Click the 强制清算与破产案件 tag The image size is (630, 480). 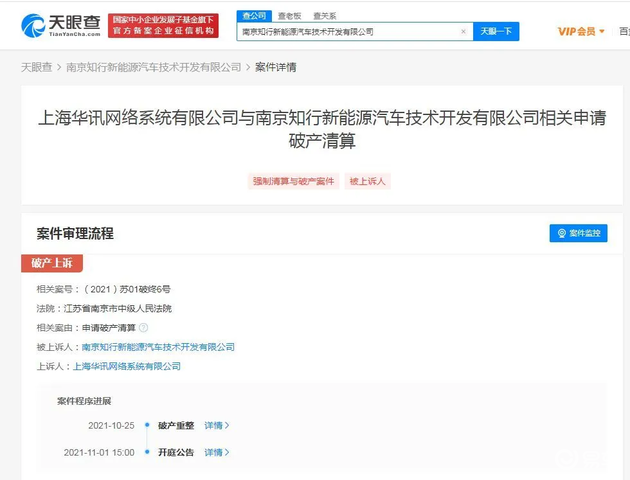click(293, 181)
